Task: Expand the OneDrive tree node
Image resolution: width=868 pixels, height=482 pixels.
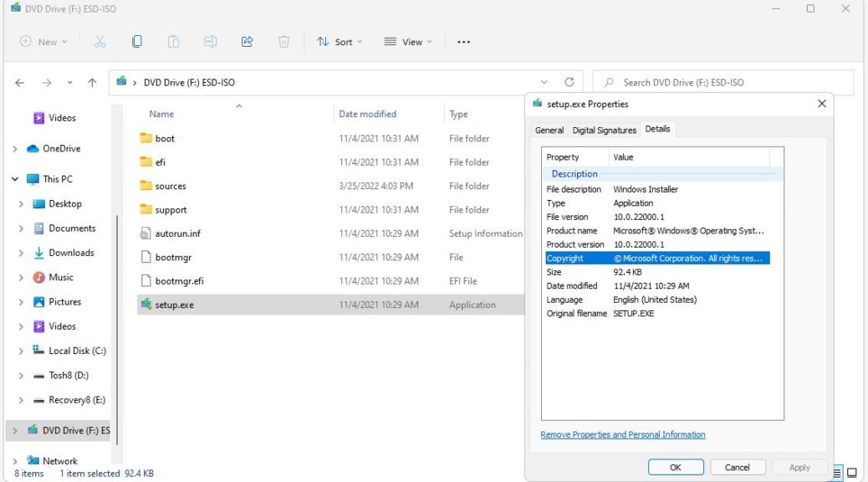Action: (x=15, y=148)
